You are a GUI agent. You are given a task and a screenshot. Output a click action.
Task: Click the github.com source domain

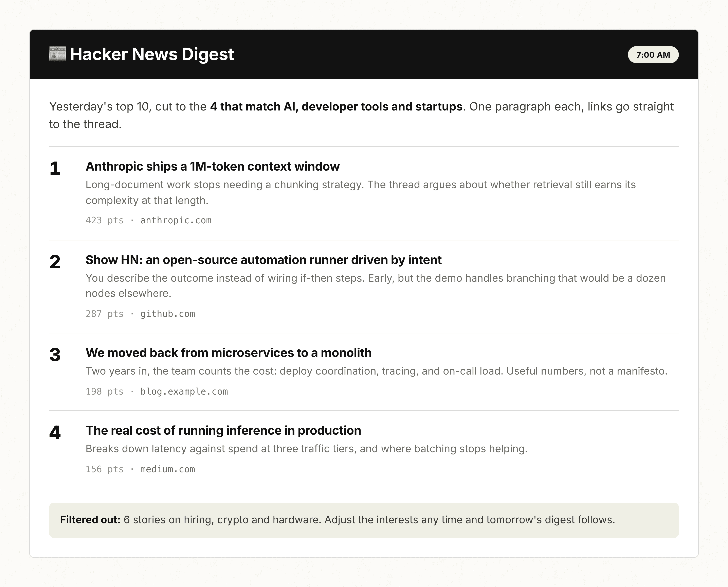[168, 314]
